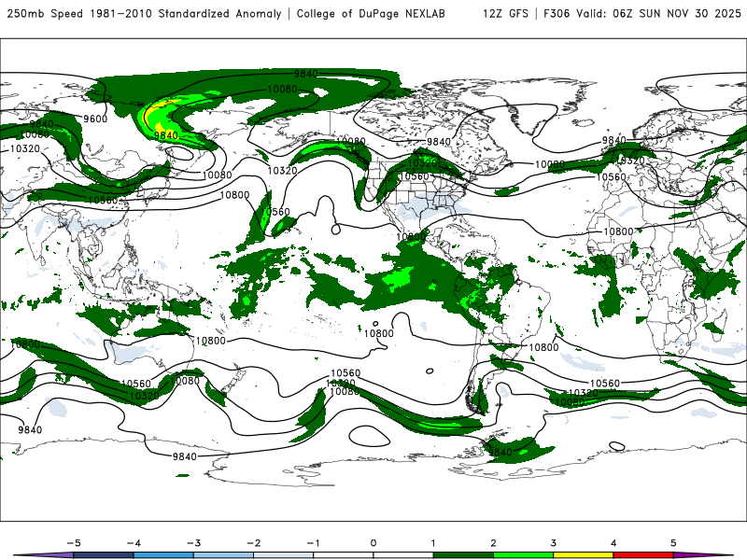Click the colorbar tick label "-2"
Image resolution: width=747 pixels, height=560 pixels.
(x=253, y=543)
